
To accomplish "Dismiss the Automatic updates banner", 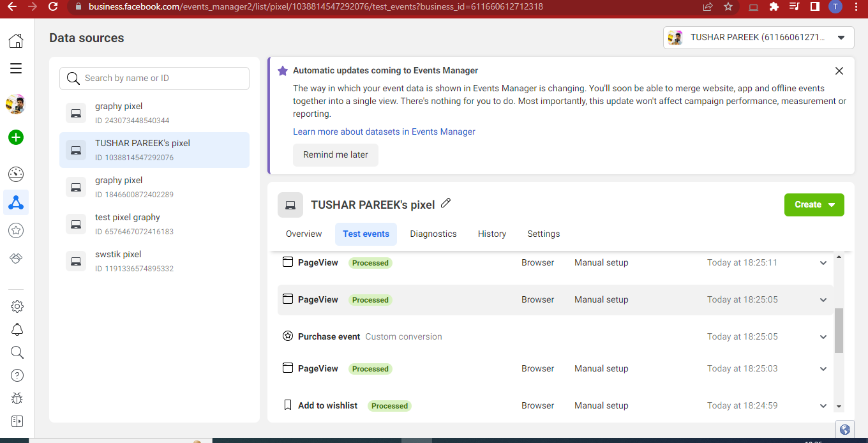I will coord(839,71).
